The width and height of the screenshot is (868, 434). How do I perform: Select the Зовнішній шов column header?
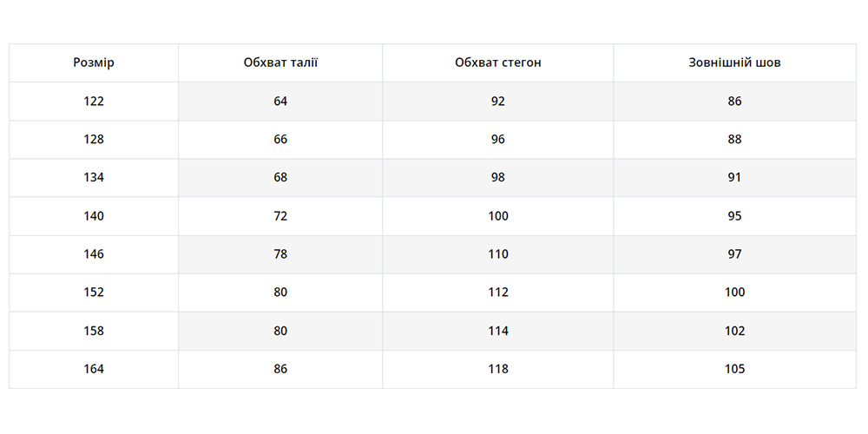(x=734, y=62)
